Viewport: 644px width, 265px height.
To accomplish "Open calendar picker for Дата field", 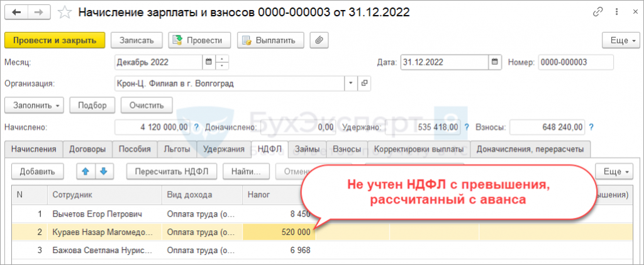I will click(494, 62).
